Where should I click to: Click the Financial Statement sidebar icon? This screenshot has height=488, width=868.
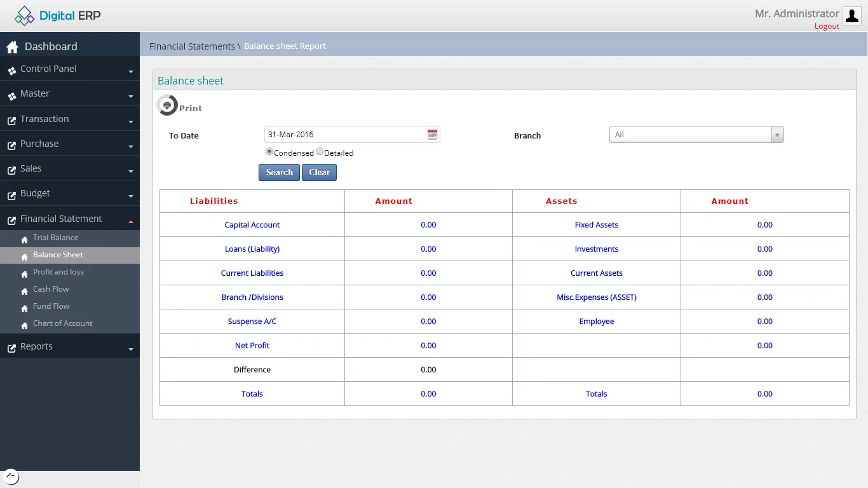point(11,220)
